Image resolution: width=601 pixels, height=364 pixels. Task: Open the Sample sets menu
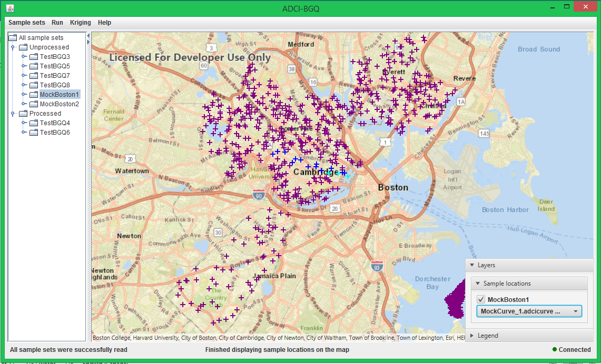[x=27, y=23]
